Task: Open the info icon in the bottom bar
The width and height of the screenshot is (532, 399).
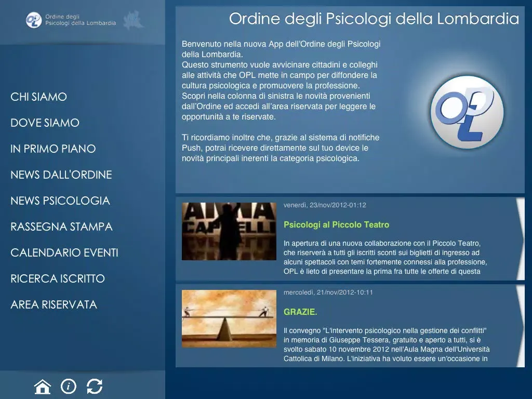Action: tap(69, 386)
